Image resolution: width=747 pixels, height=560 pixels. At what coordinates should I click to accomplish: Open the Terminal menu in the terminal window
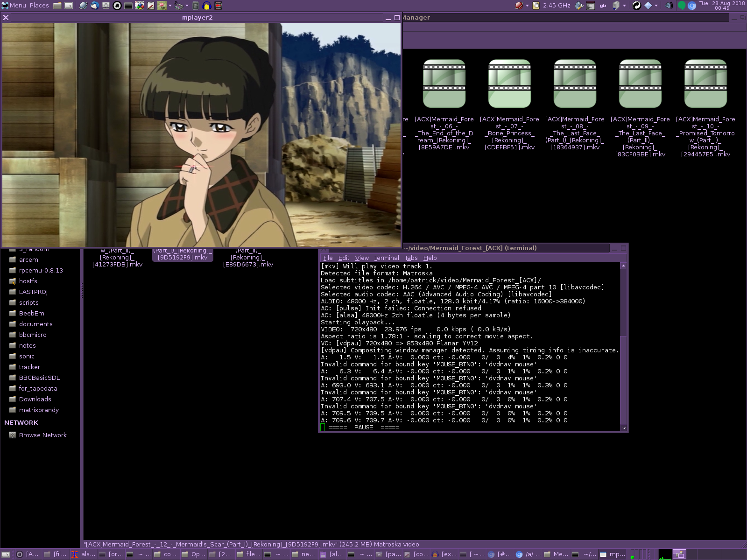[387, 258]
